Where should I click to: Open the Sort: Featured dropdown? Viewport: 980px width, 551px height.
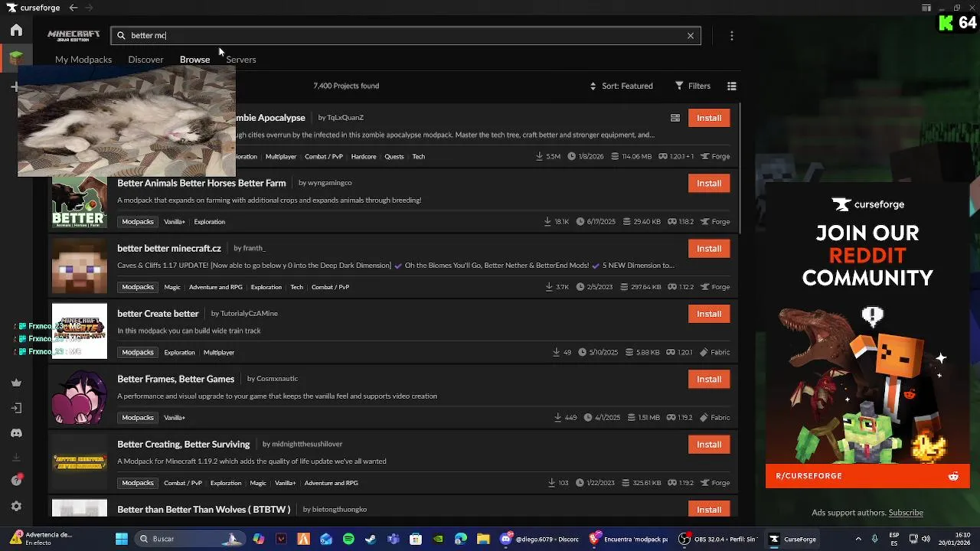[x=621, y=86]
